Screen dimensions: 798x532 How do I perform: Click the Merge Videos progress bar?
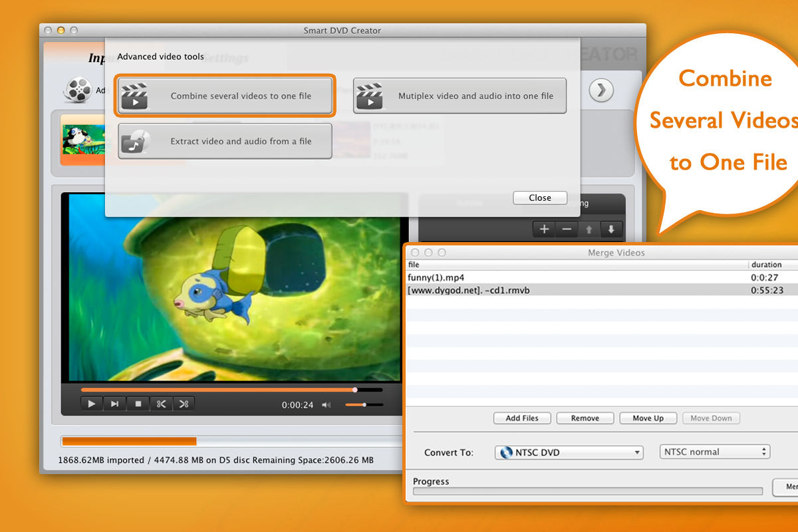coord(587,491)
